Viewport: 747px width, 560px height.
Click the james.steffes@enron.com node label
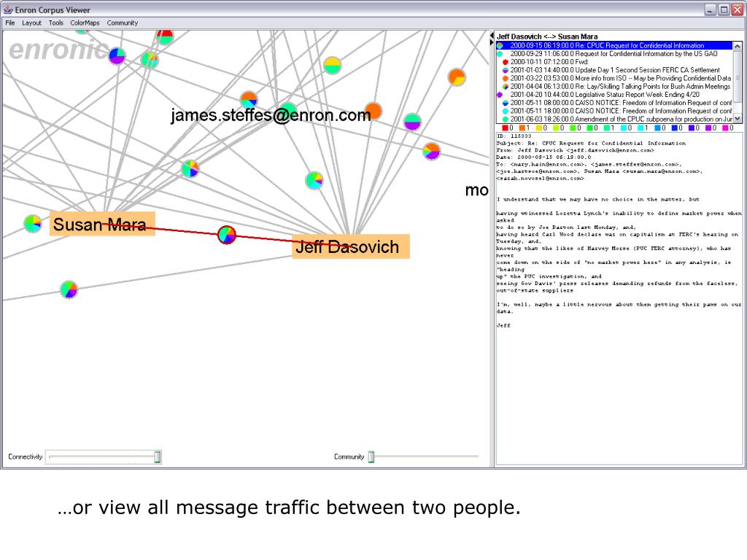(x=271, y=114)
